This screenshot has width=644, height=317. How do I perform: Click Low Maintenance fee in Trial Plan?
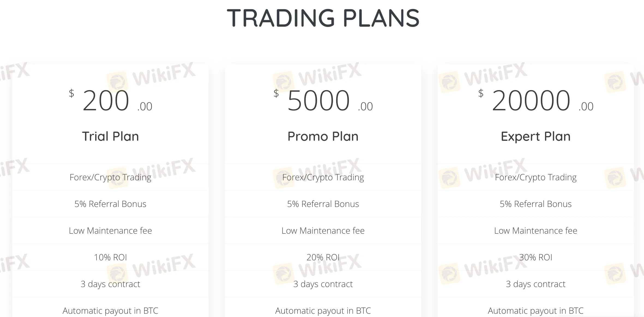[x=110, y=231]
